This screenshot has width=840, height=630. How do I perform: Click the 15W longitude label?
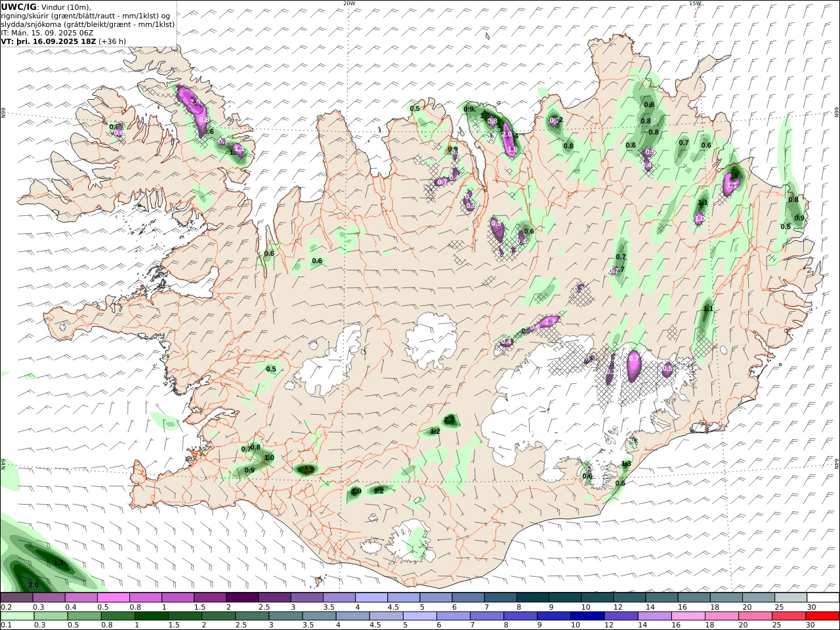tap(695, 3)
